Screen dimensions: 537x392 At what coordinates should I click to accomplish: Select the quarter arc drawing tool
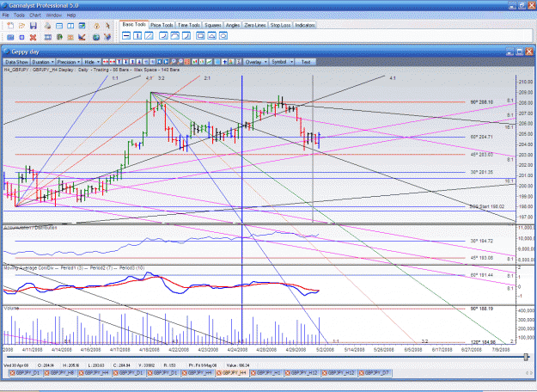[x=163, y=35]
